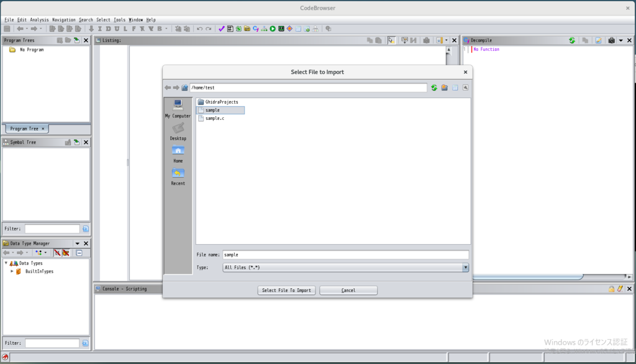Click the Data Types tree icon
Screen dimensions: 636x364
(14, 263)
